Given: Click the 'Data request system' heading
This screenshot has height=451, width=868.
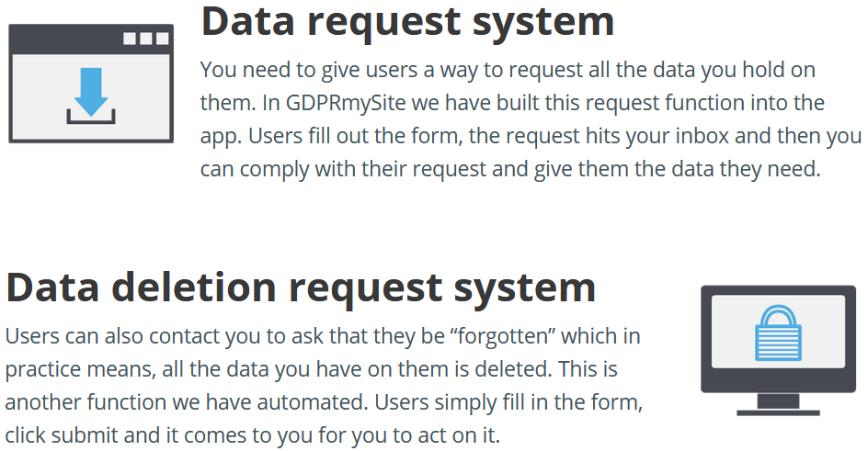Looking at the screenshot, I should click(407, 21).
